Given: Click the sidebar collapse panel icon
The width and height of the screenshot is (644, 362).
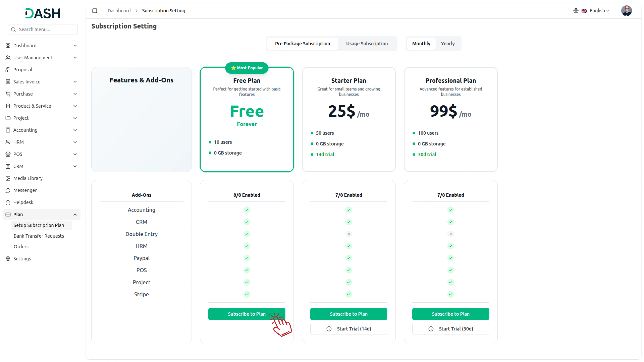Looking at the screenshot, I should (94, 11).
